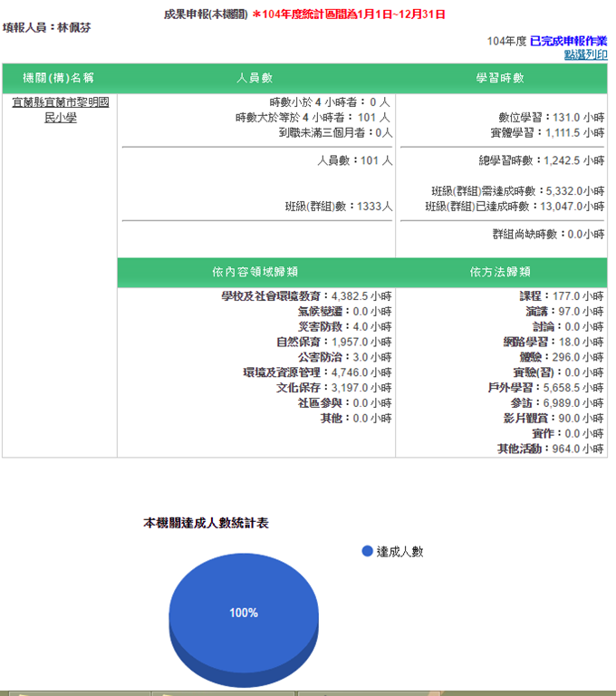Click the blue 達成人數 legend dot
616x696 pixels.
click(367, 551)
